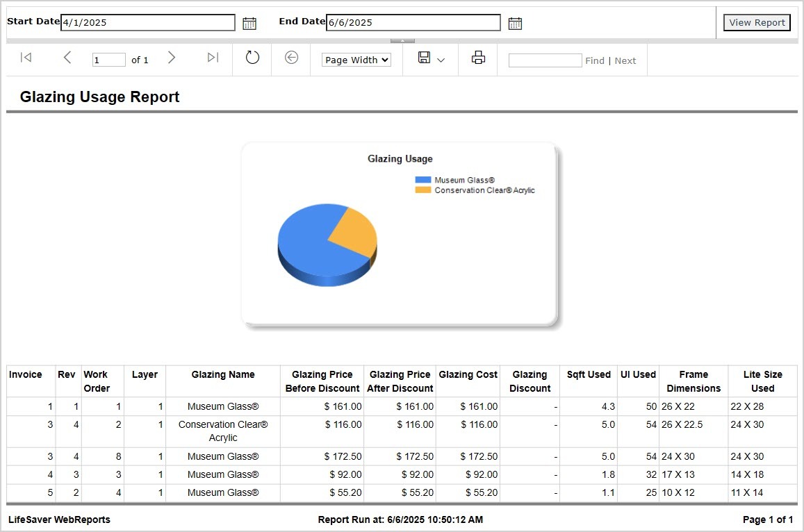Open the End Date calendar picker
This screenshot has width=804, height=532.
point(515,22)
